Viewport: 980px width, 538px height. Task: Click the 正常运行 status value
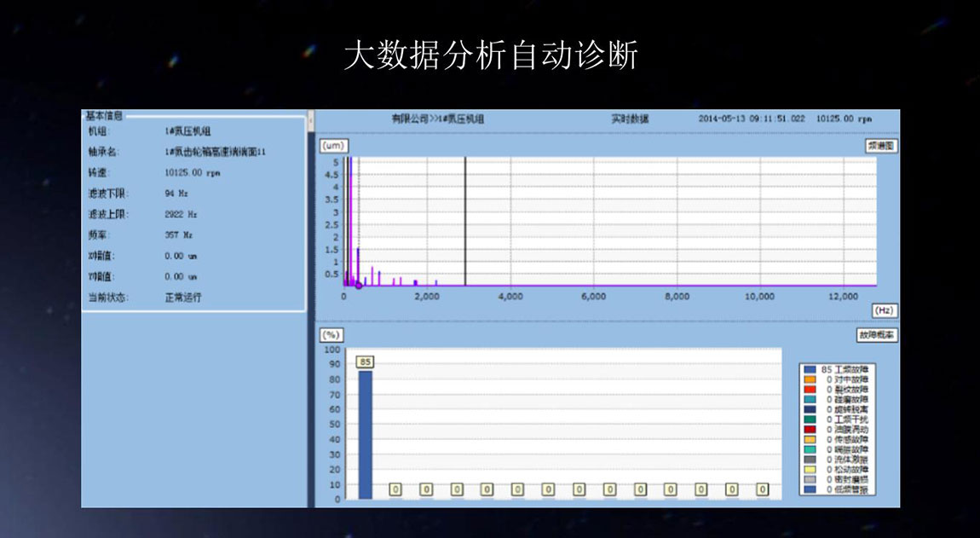[183, 298]
